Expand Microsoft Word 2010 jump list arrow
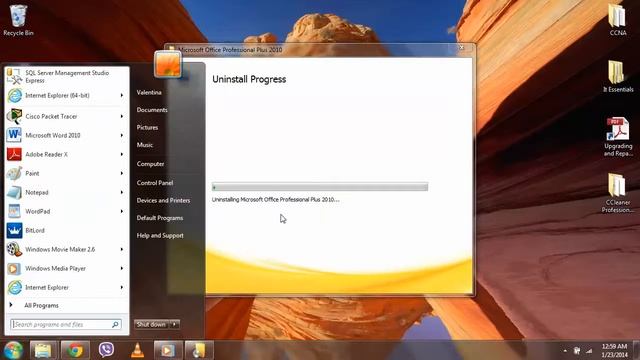This screenshot has width=640, height=360. (x=122, y=135)
